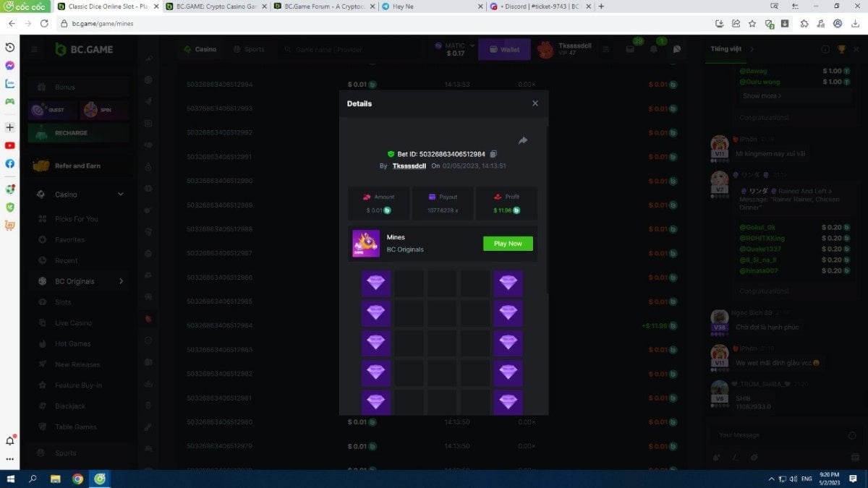
Task: Collapse the Casino sidebar section
Action: 121,194
